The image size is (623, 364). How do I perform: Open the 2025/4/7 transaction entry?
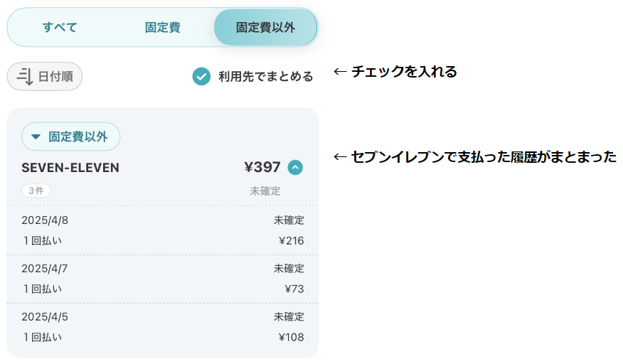click(162, 278)
